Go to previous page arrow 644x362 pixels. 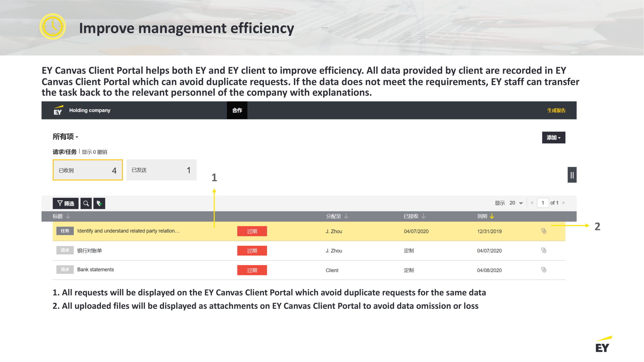click(x=532, y=203)
